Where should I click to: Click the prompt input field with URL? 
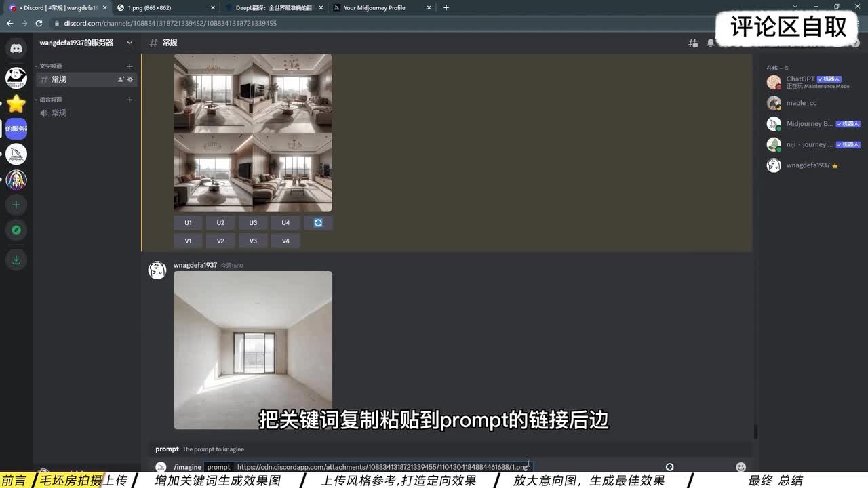382,467
